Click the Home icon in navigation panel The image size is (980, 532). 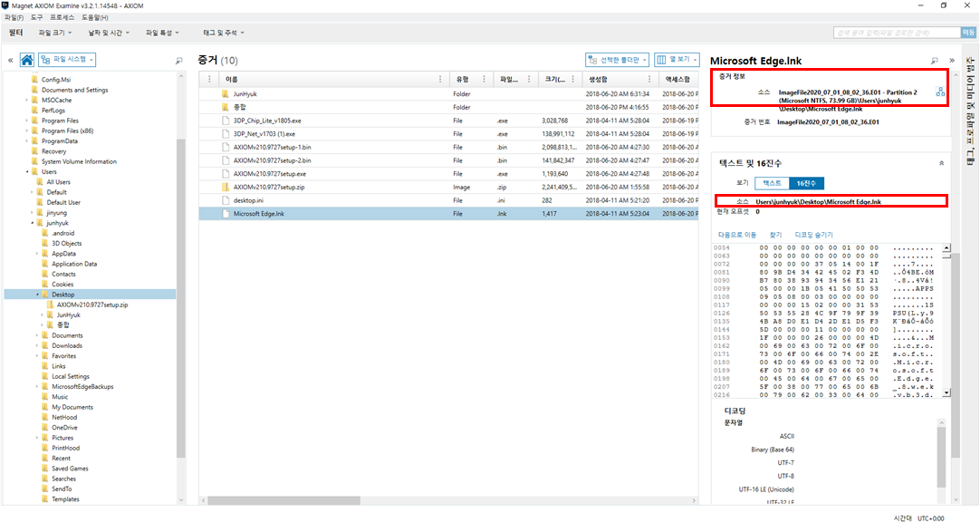click(x=27, y=60)
